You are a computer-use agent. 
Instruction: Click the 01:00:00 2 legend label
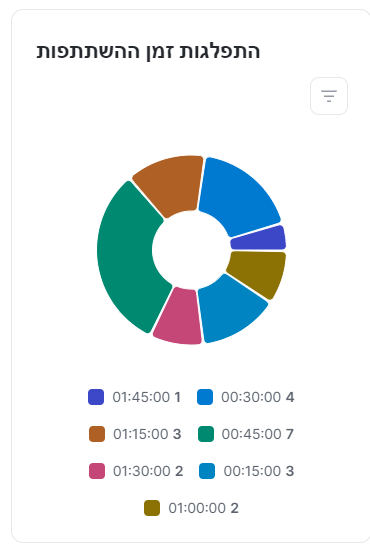click(x=203, y=508)
